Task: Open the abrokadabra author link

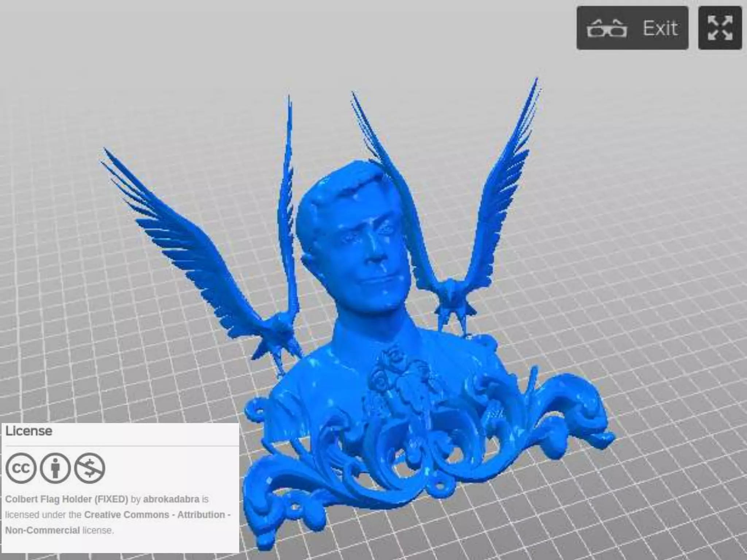Action: coord(171,499)
